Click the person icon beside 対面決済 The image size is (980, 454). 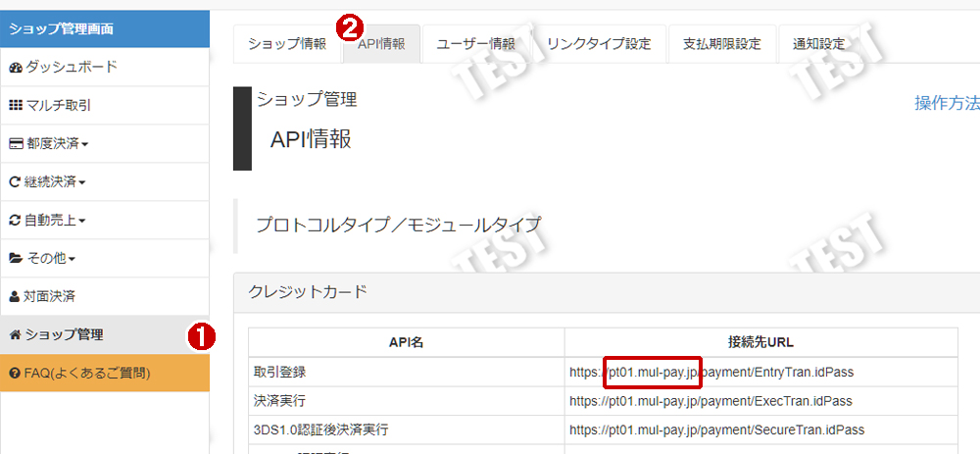pyautogui.click(x=14, y=296)
